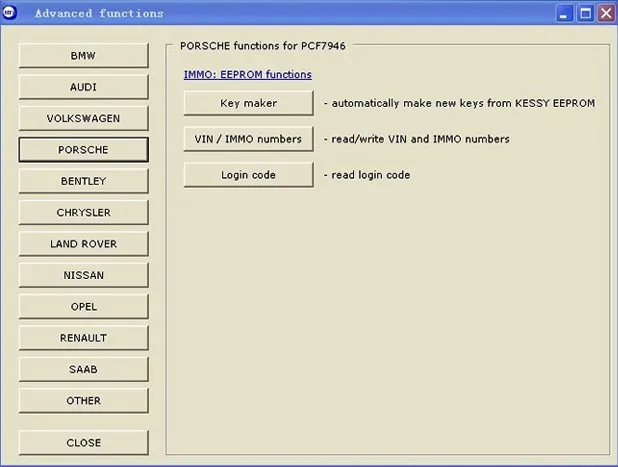Choose the CHRYSLER brand button
The image size is (618, 467).
pos(83,212)
